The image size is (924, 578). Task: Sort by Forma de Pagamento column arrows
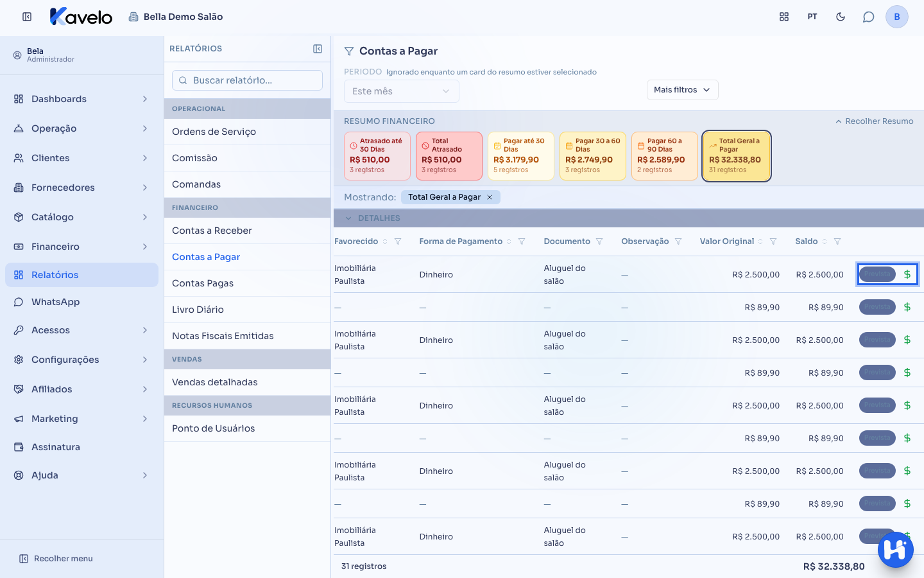pyautogui.click(x=509, y=241)
